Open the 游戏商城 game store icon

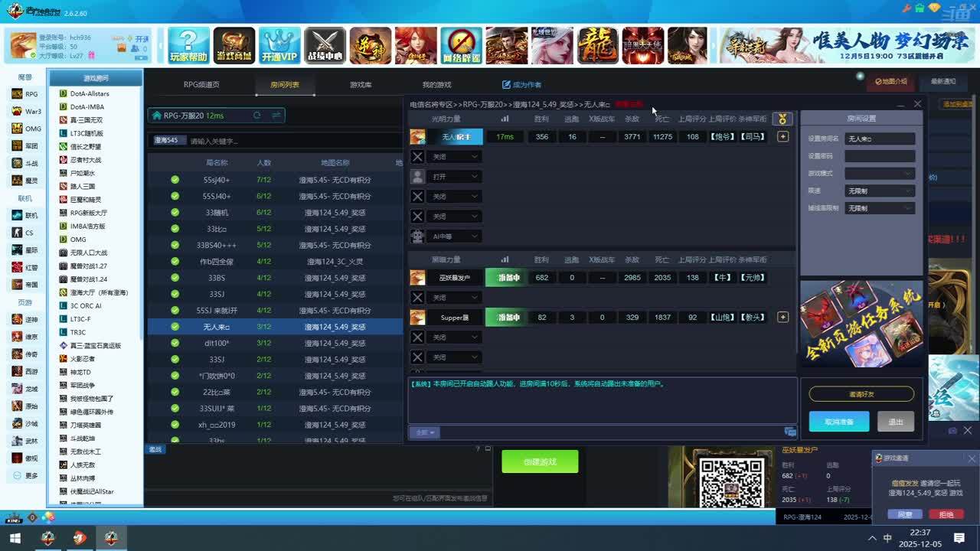[x=234, y=46]
